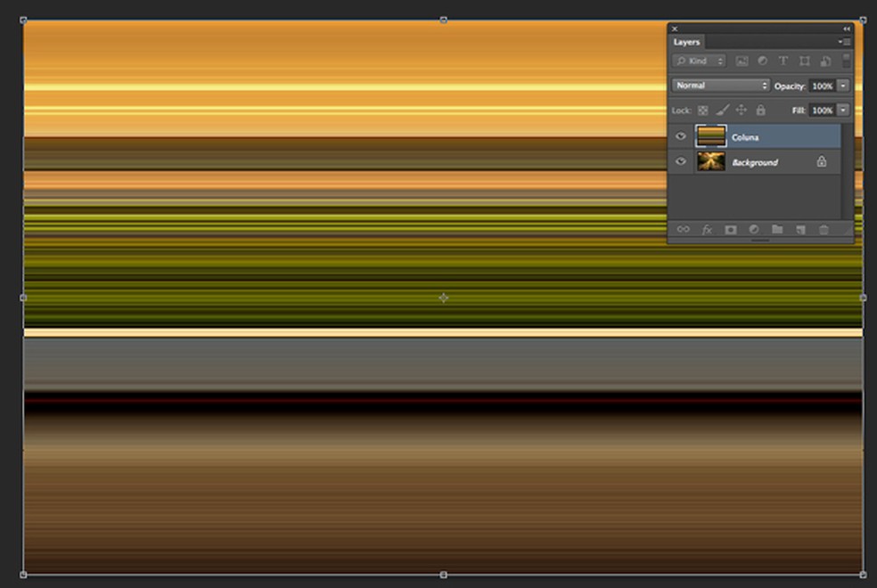This screenshot has width=877, height=588.
Task: Toggle lock transparent pixels
Action: (702, 110)
